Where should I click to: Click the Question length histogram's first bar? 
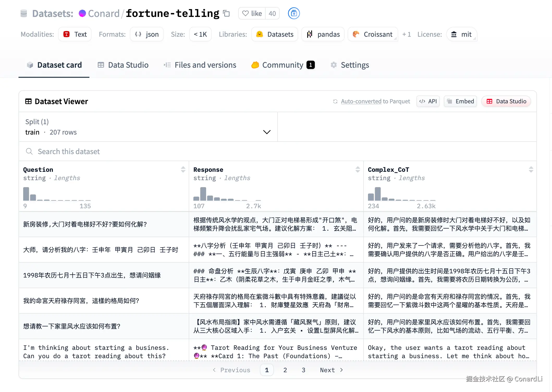coord(26,194)
